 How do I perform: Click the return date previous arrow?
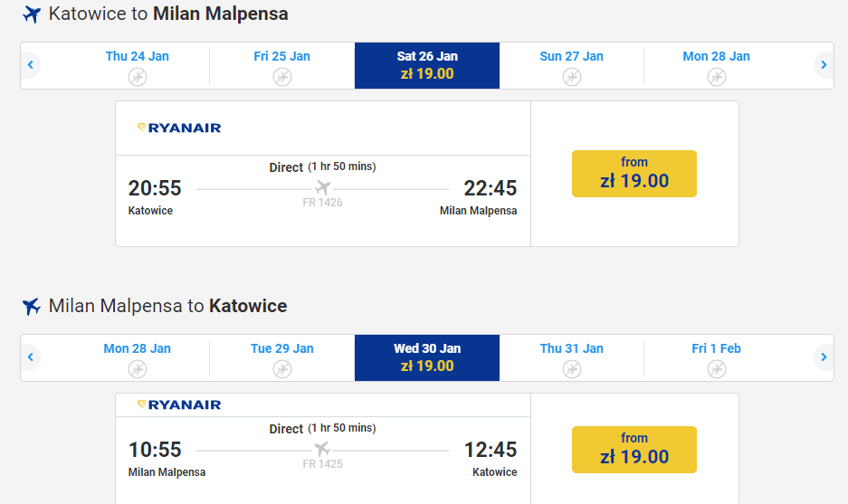[x=31, y=357]
